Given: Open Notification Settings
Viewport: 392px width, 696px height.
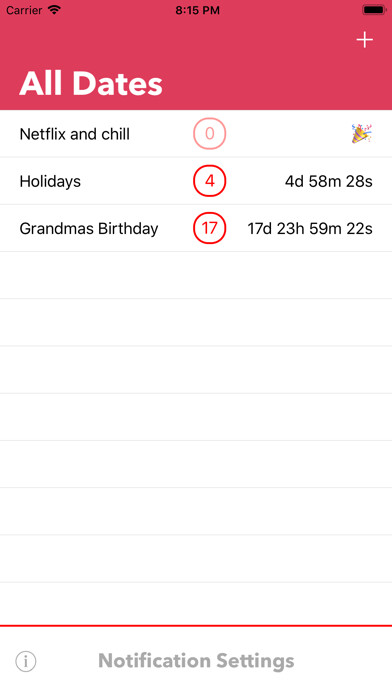Looking at the screenshot, I should tap(196, 660).
